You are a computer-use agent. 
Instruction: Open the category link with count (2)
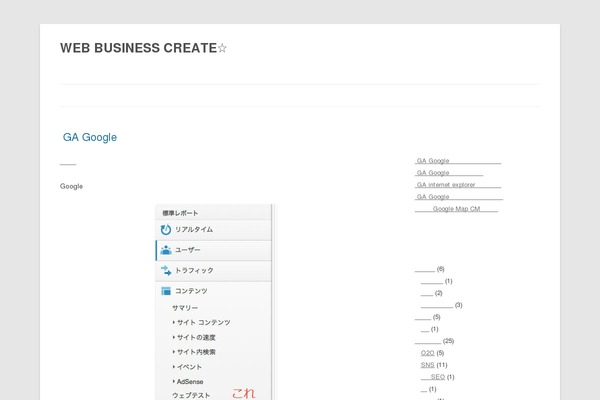[x=427, y=293]
